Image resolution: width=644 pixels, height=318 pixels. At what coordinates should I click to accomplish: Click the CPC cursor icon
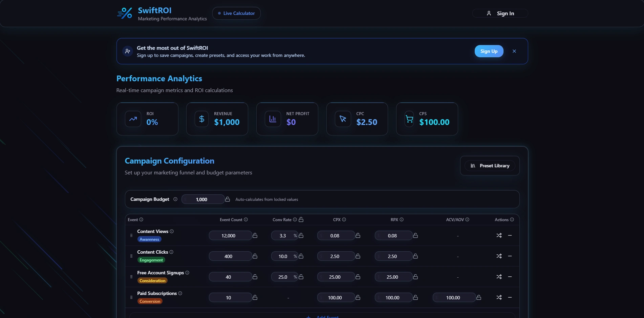click(x=343, y=119)
